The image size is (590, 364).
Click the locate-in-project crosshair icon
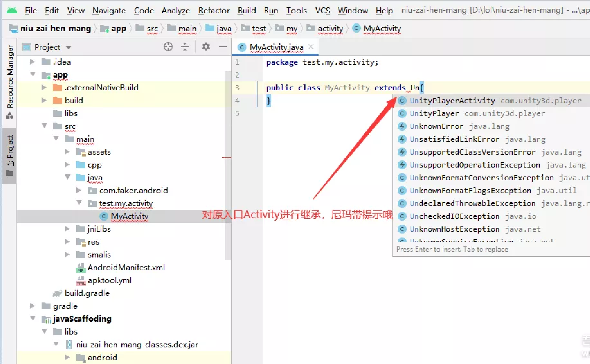pyautogui.click(x=168, y=47)
